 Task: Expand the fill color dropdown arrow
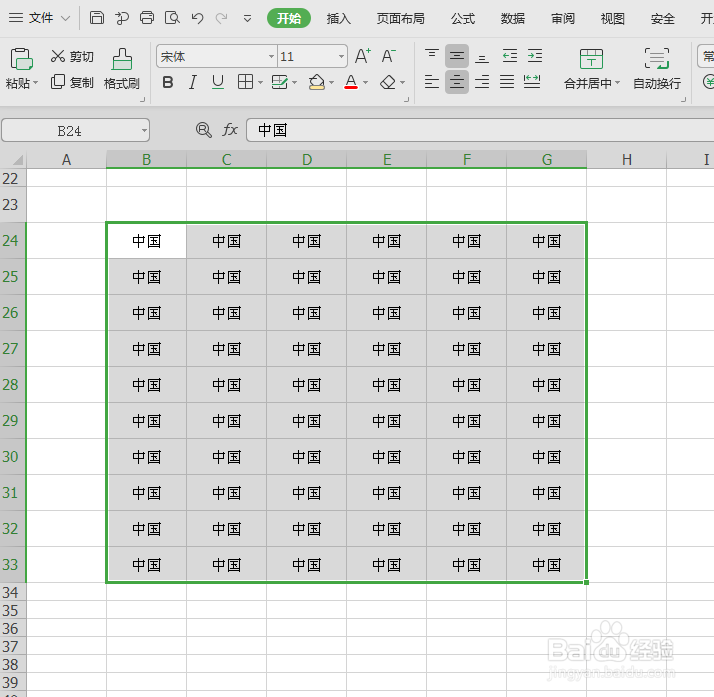[x=332, y=83]
